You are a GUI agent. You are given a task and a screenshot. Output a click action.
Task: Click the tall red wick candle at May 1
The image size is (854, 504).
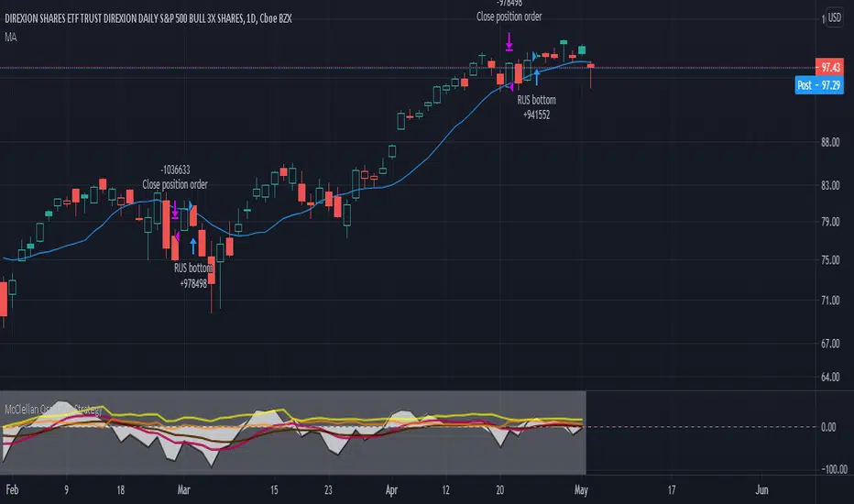591,75
